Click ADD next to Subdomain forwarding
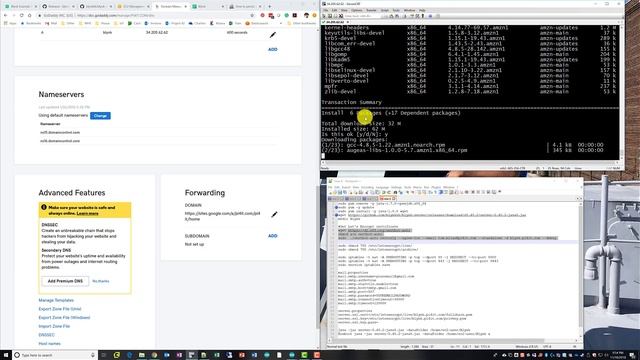Viewport: 640px width, 360px height. [273, 236]
